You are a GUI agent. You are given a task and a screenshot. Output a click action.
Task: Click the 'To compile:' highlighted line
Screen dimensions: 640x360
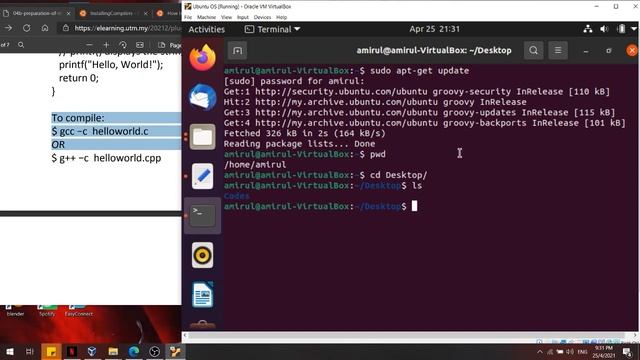[78, 118]
